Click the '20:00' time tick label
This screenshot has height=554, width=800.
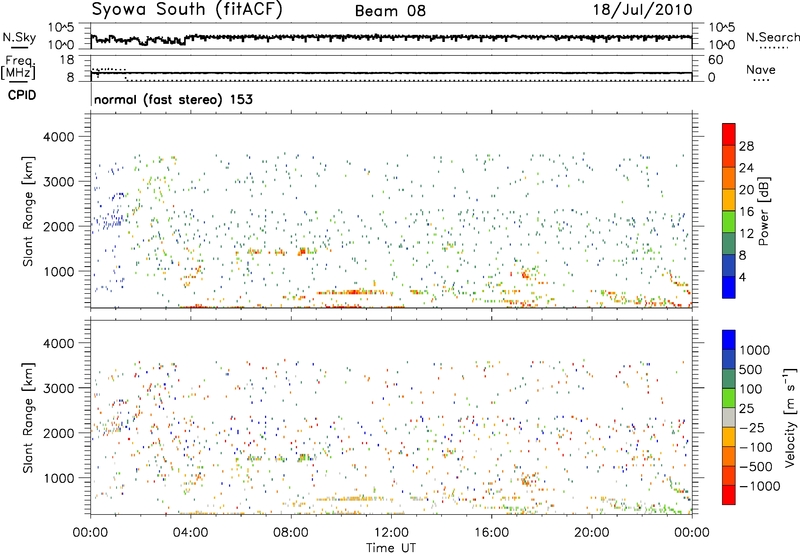pos(591,533)
